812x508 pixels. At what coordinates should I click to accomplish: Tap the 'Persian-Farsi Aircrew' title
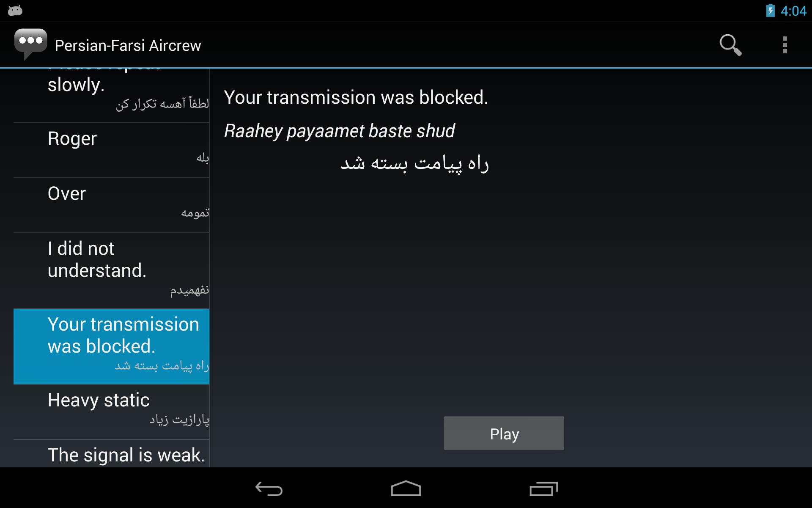coord(128,45)
